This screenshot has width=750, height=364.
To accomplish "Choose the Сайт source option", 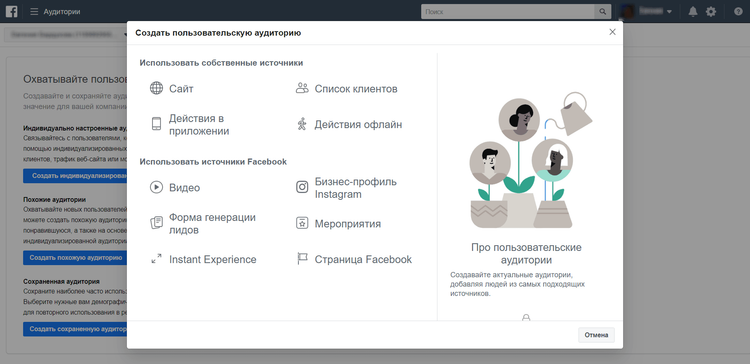I will [x=181, y=88].
